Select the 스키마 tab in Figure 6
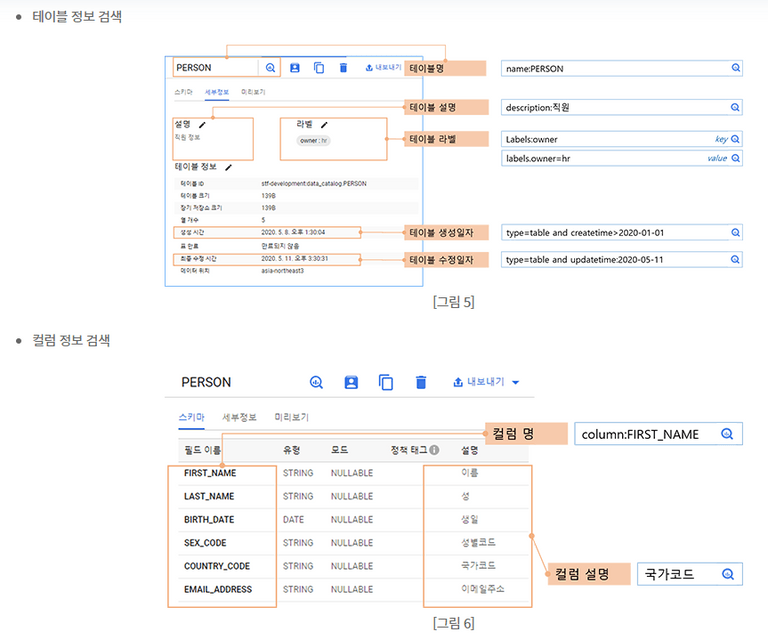The height and width of the screenshot is (641, 768). click(190, 417)
